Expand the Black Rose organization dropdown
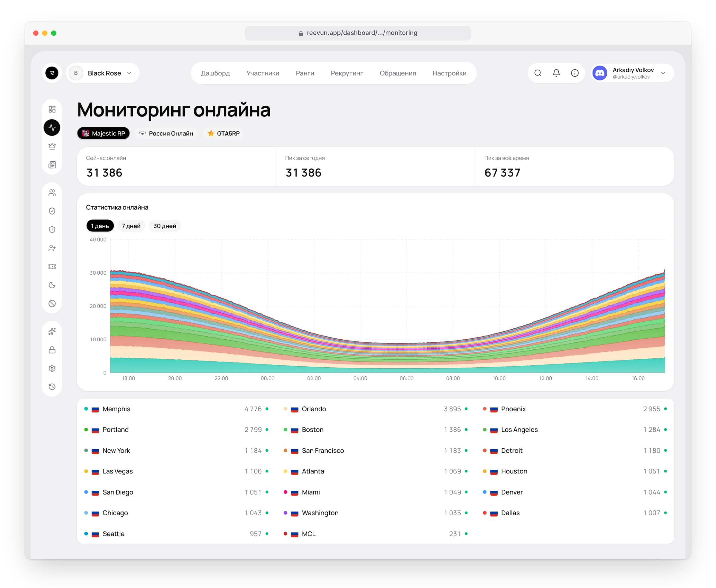The height and width of the screenshot is (588, 716). pos(103,73)
